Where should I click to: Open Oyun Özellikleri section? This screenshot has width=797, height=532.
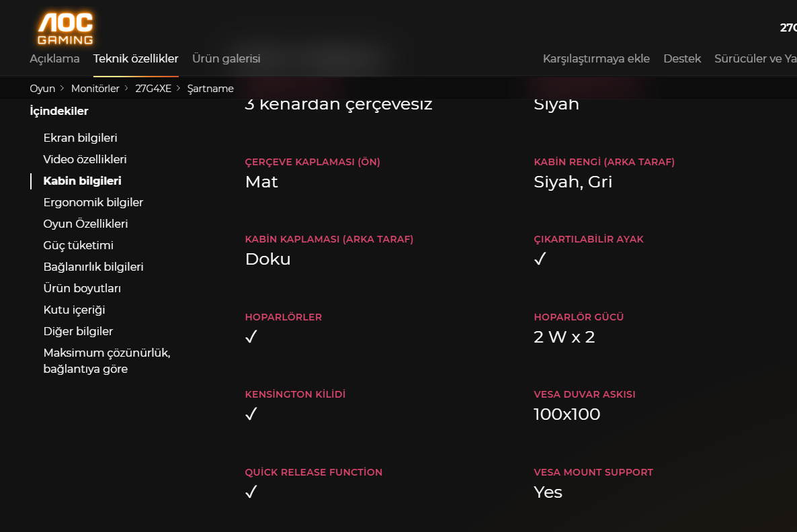tap(85, 224)
